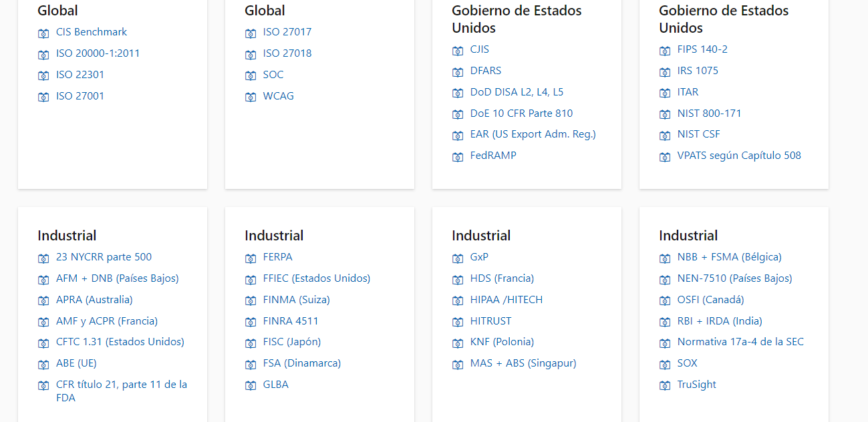
Task: Click the icon beside FIPS 140-2
Action: click(665, 51)
